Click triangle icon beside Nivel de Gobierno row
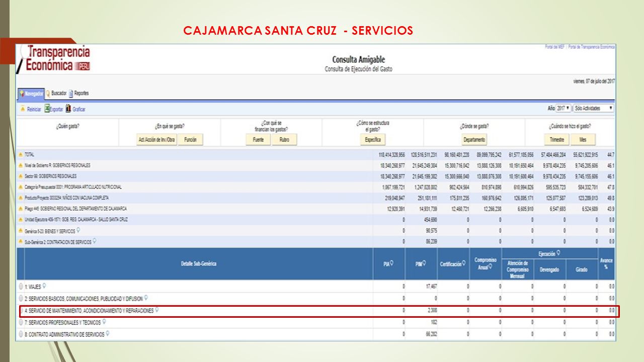 pos(21,165)
